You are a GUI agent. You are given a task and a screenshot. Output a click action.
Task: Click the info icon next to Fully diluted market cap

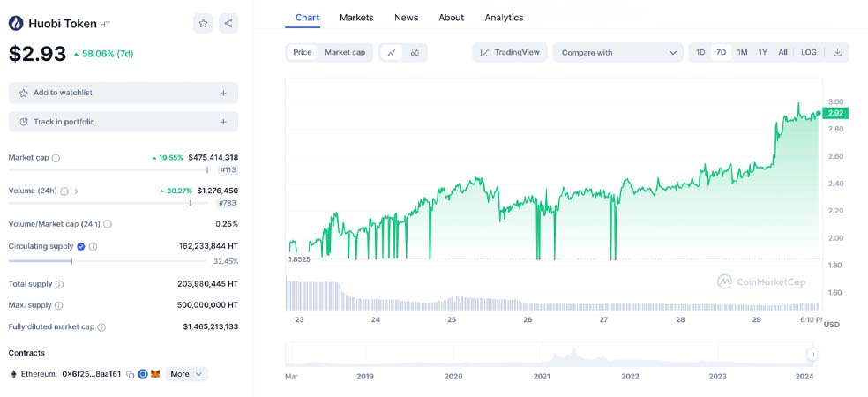pos(101,327)
